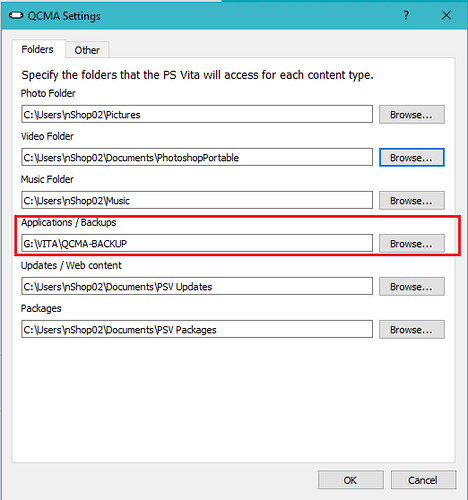
Task: Click the Music Folder path field
Action: [197, 200]
